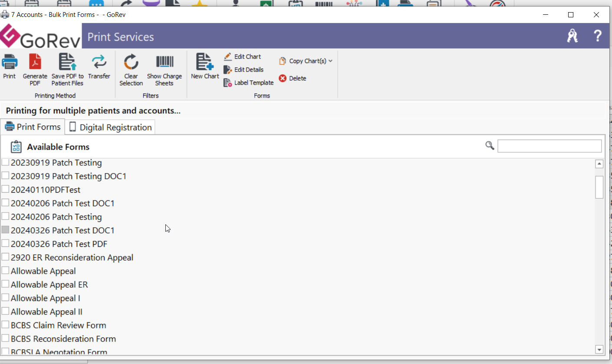Toggle 20240326 Patch Test DOC1 checkbox
The image size is (612, 364).
(x=5, y=230)
